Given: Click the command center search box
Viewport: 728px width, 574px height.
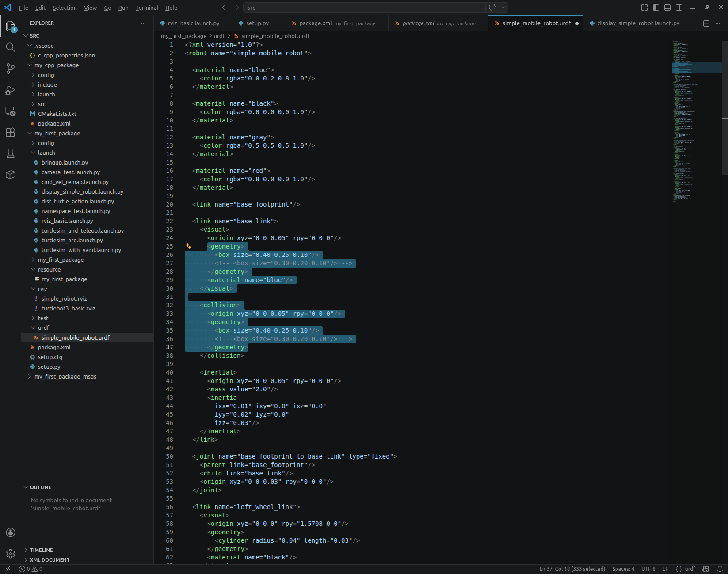Looking at the screenshot, I should (x=365, y=8).
